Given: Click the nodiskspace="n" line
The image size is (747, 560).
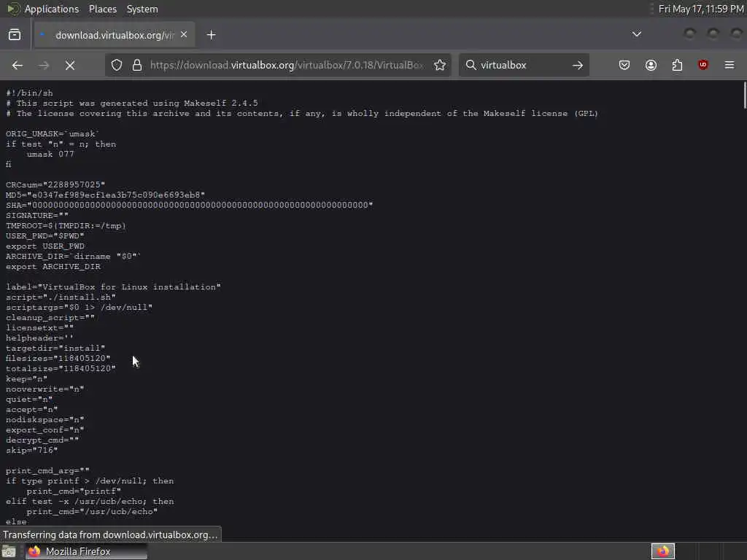Looking at the screenshot, I should pos(44,420).
